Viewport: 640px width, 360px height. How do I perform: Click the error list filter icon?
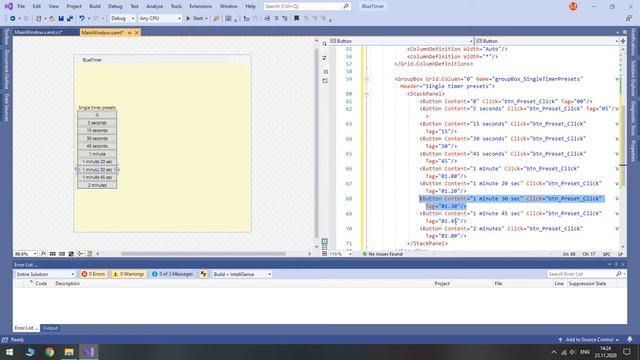(x=203, y=274)
